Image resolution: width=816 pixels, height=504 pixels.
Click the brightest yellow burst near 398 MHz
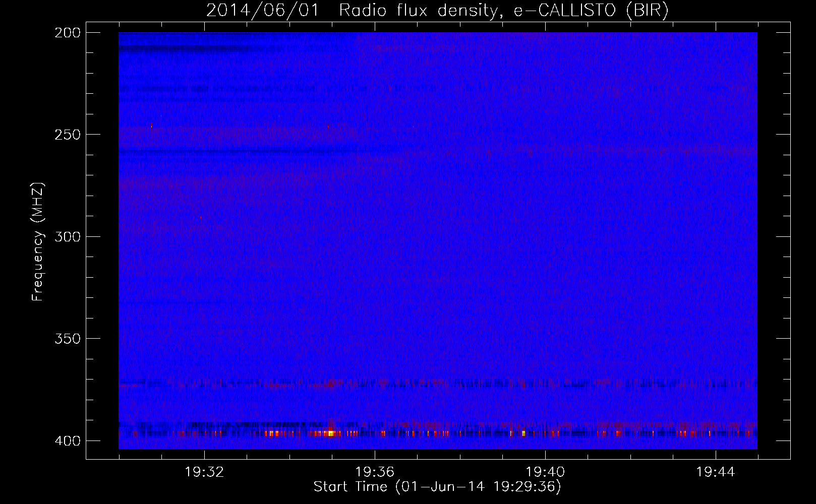(330, 433)
